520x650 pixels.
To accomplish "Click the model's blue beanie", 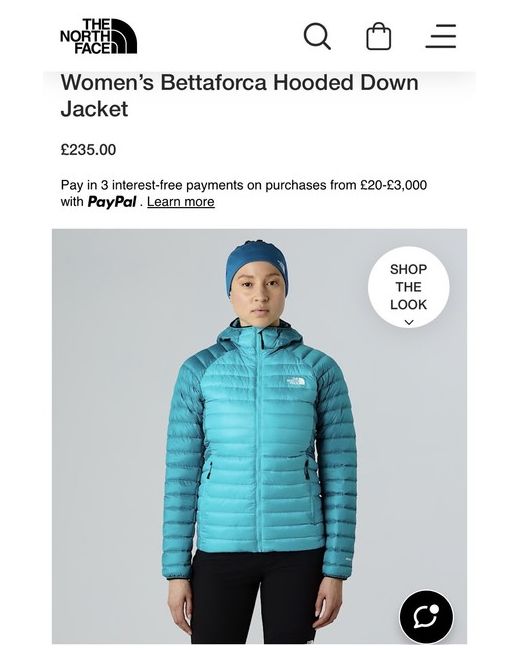I will pos(257,263).
